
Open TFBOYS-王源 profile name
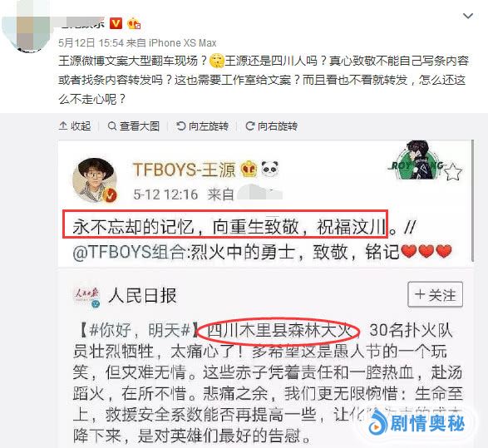[x=185, y=170]
